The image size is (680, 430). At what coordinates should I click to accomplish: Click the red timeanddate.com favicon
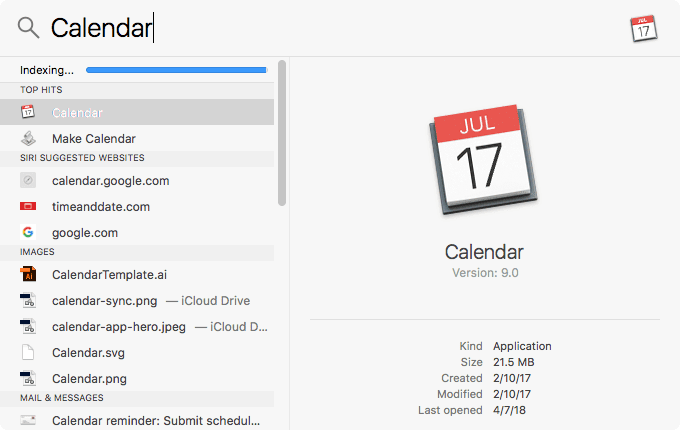tap(28, 206)
